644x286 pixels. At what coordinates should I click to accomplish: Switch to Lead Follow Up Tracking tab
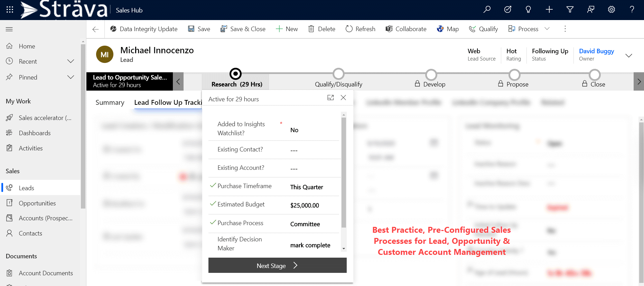pyautogui.click(x=168, y=103)
